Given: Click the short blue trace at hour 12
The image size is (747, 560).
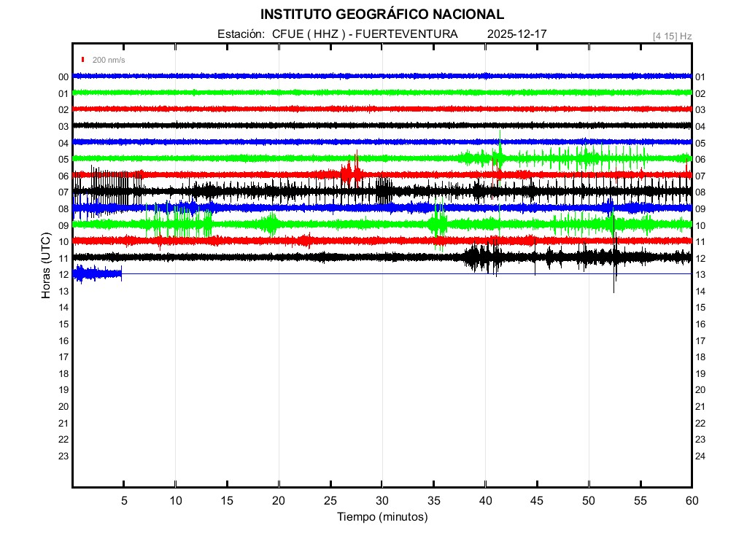Looking at the screenshot, I should pos(97,273).
